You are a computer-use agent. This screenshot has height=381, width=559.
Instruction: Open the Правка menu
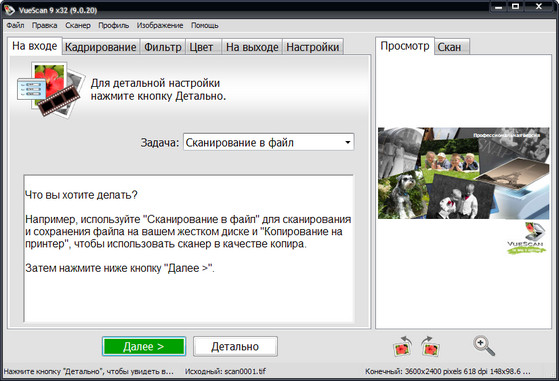[x=45, y=25]
